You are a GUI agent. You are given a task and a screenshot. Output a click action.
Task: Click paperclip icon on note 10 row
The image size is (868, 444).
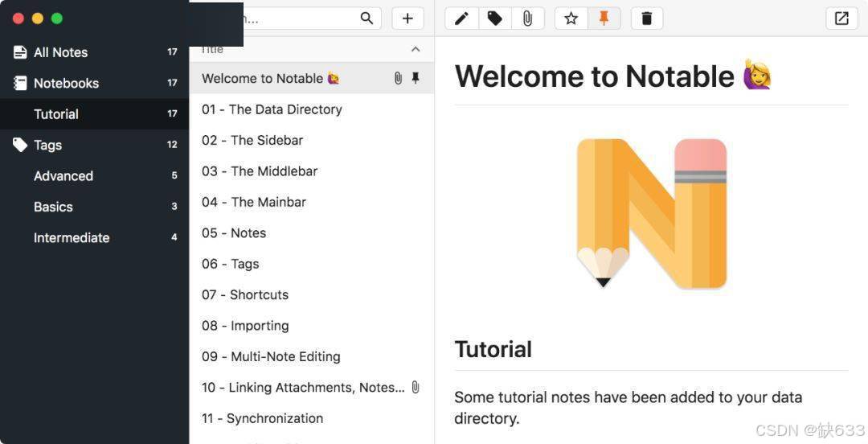(x=416, y=387)
